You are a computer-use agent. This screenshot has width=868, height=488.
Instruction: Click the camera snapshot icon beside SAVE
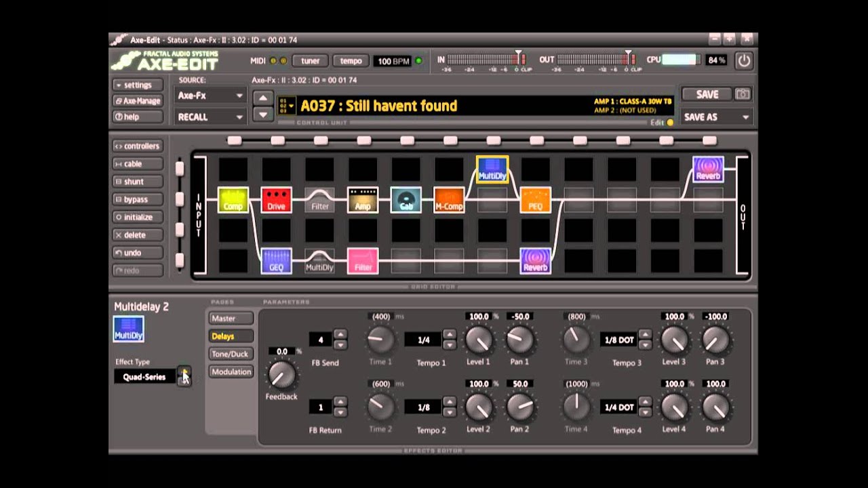pos(743,94)
